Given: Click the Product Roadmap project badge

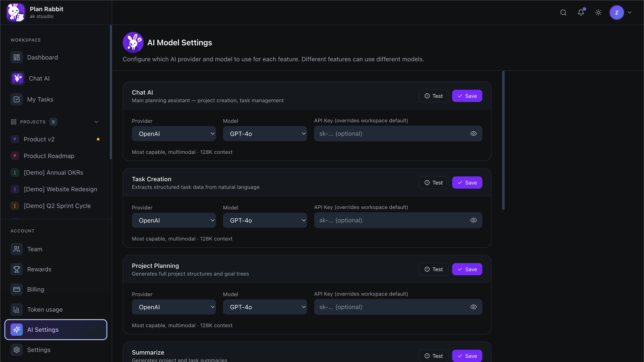Looking at the screenshot, I should pyautogui.click(x=15, y=156).
